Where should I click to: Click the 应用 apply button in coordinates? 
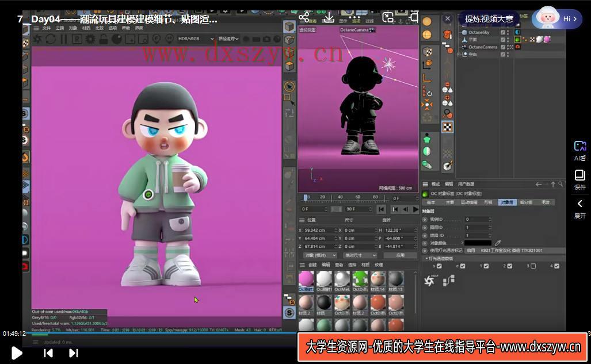[401, 255]
